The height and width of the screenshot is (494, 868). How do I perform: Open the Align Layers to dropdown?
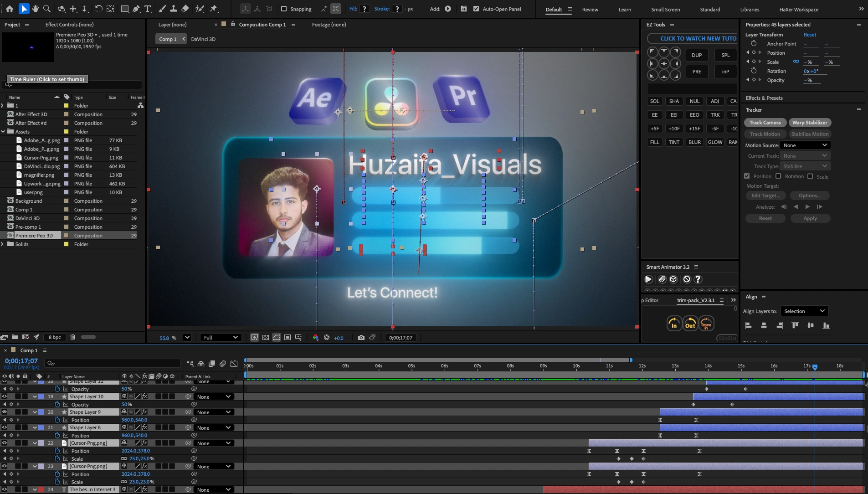(x=804, y=311)
